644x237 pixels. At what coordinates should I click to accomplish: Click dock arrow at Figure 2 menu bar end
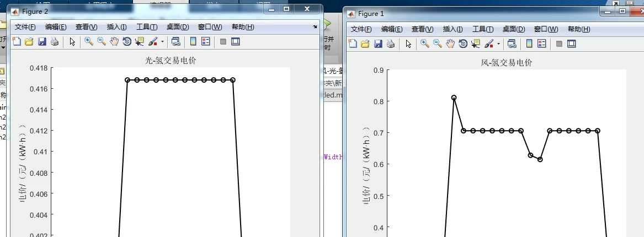(315, 26)
